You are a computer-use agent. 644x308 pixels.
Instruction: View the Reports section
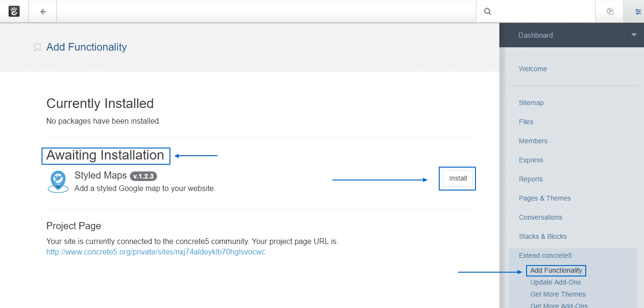coord(531,179)
